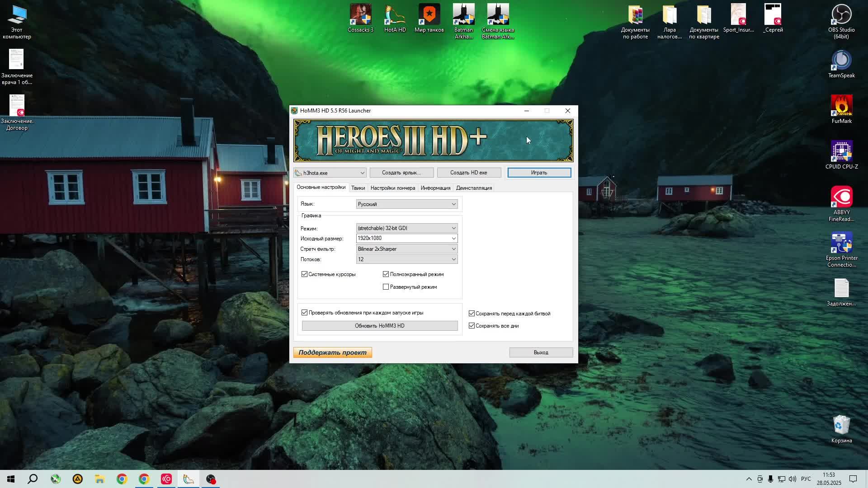
Task: Open Cossacks 3 desktop shortcut
Action: pos(360,19)
